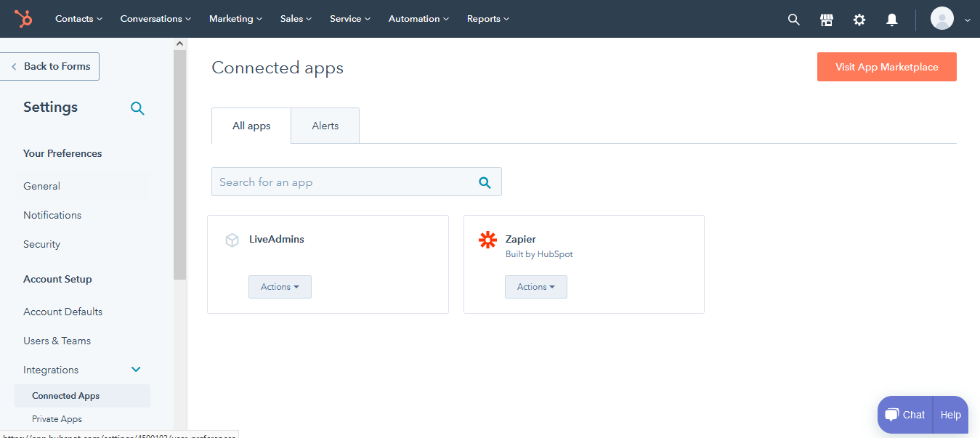The image size is (980, 438).
Task: Select Connected Apps in sidebar
Action: pyautogui.click(x=82, y=396)
